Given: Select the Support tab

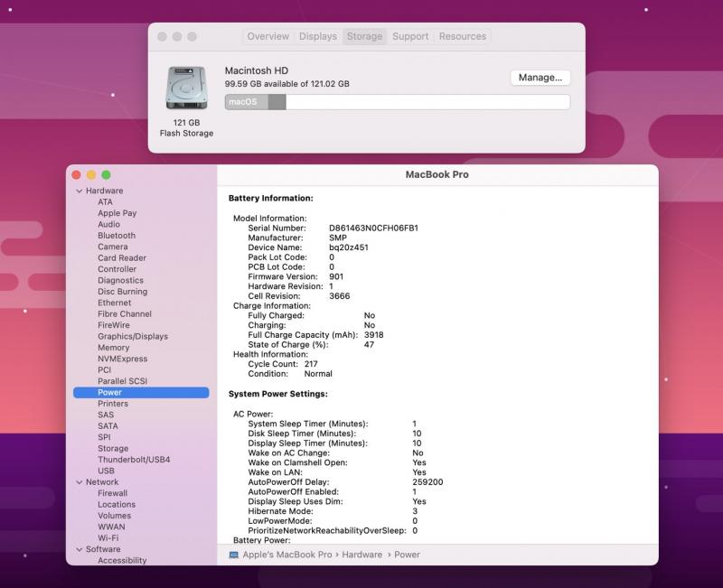Looking at the screenshot, I should tap(410, 37).
